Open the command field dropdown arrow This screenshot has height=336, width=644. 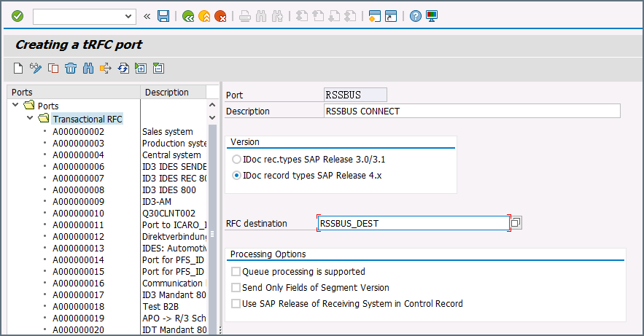pyautogui.click(x=129, y=16)
